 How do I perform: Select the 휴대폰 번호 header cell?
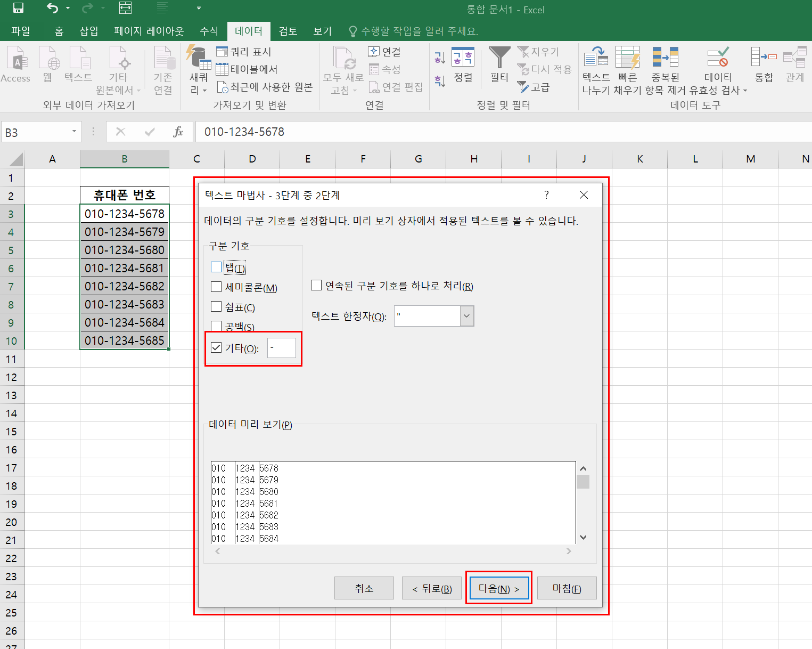125,195
